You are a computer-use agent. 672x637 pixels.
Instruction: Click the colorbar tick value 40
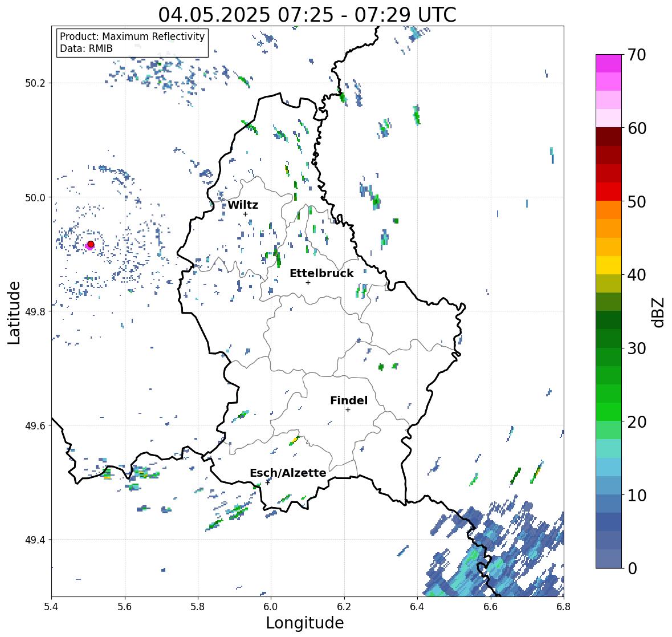[636, 275]
